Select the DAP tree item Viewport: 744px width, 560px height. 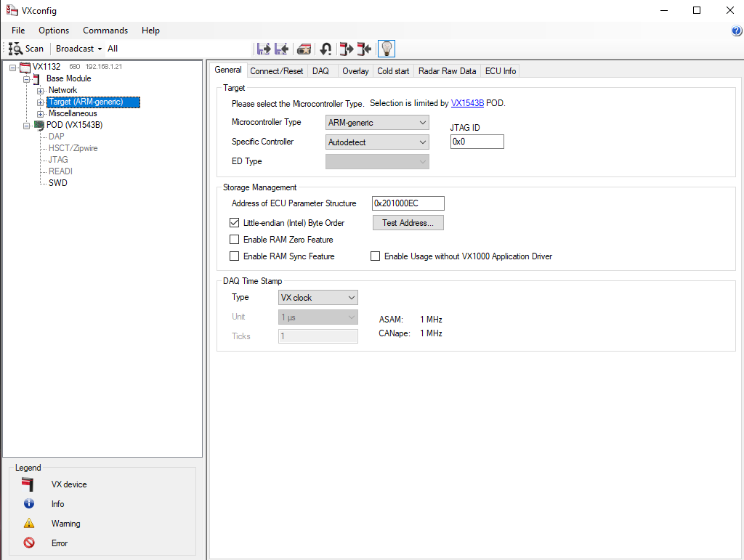(57, 137)
